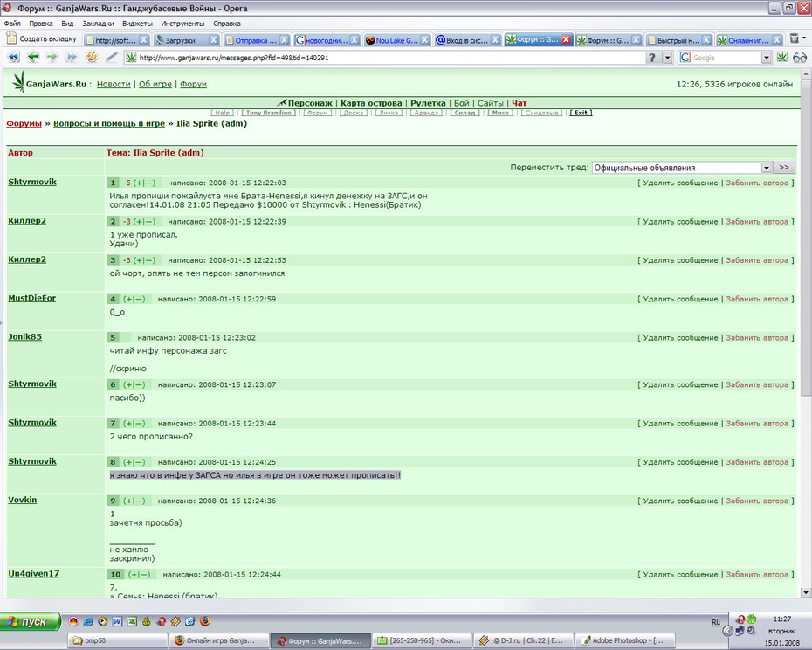
Task: Open the Google search engine dropdown
Action: pos(766,58)
